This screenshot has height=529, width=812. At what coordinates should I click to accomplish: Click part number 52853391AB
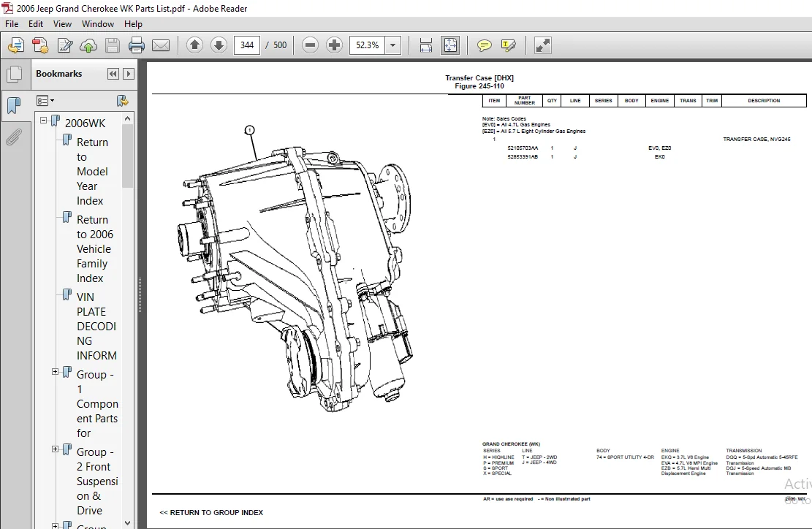(523, 157)
